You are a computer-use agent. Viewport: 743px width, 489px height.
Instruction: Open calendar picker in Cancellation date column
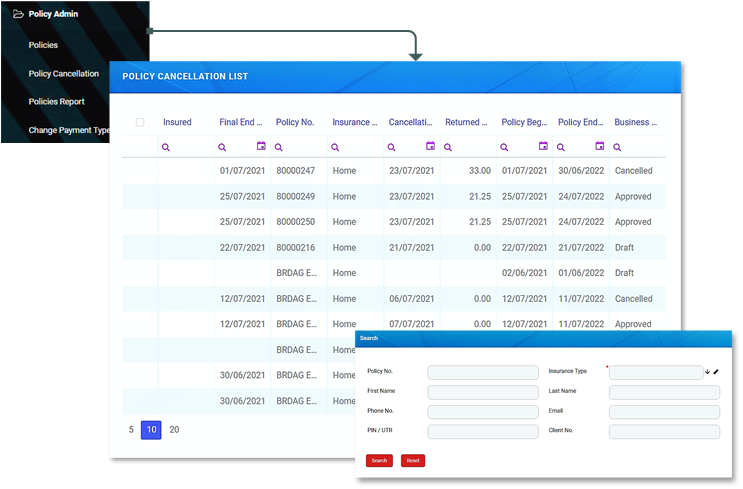(430, 146)
